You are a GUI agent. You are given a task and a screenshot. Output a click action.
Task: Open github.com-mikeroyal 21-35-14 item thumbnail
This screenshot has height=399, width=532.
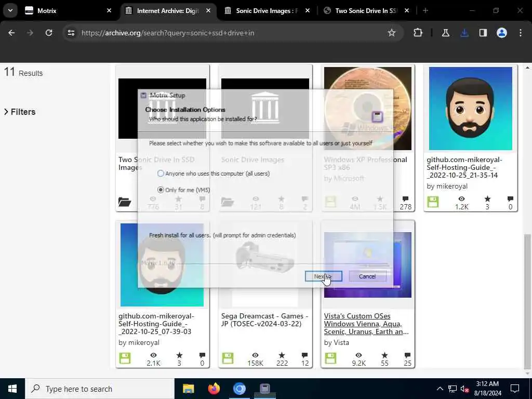[471, 109]
